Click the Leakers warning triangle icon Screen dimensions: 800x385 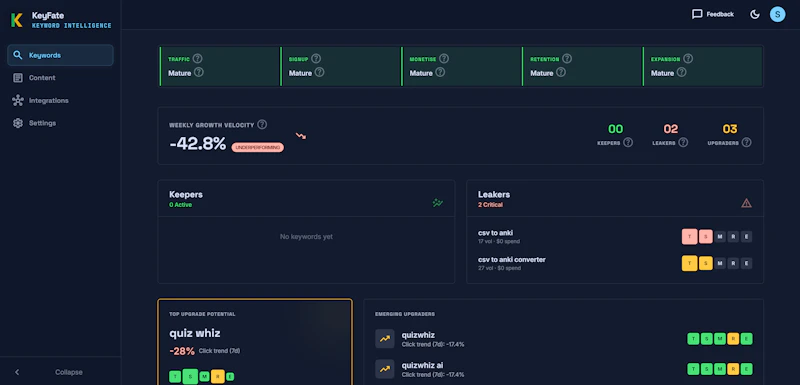[x=746, y=203]
